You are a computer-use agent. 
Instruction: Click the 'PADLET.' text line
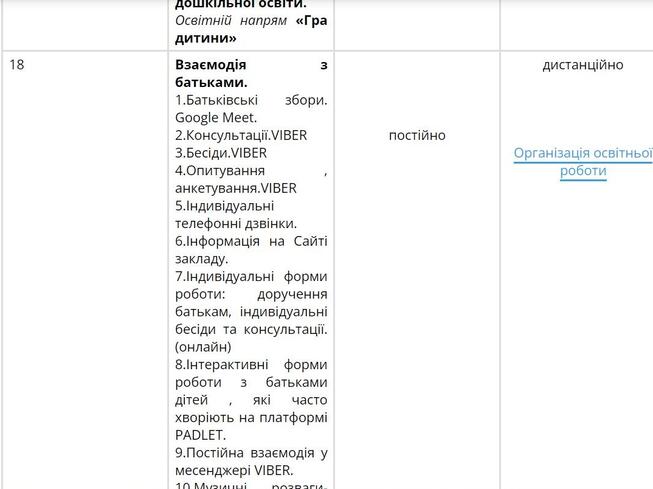point(200,435)
